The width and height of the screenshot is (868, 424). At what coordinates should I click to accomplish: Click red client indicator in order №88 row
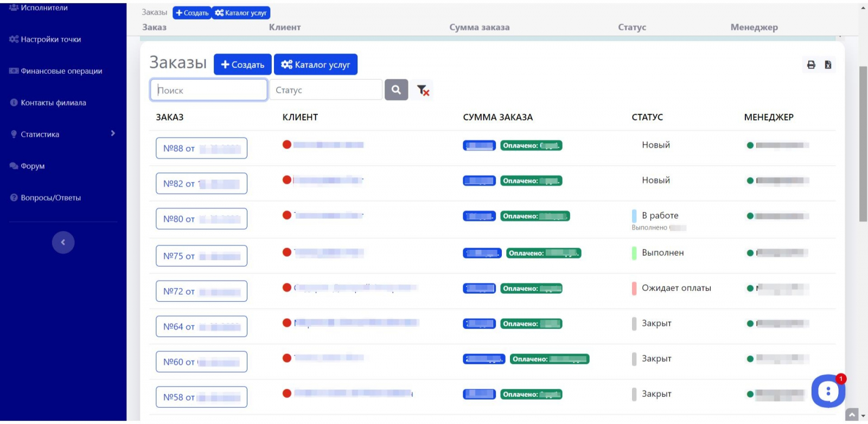pos(287,144)
